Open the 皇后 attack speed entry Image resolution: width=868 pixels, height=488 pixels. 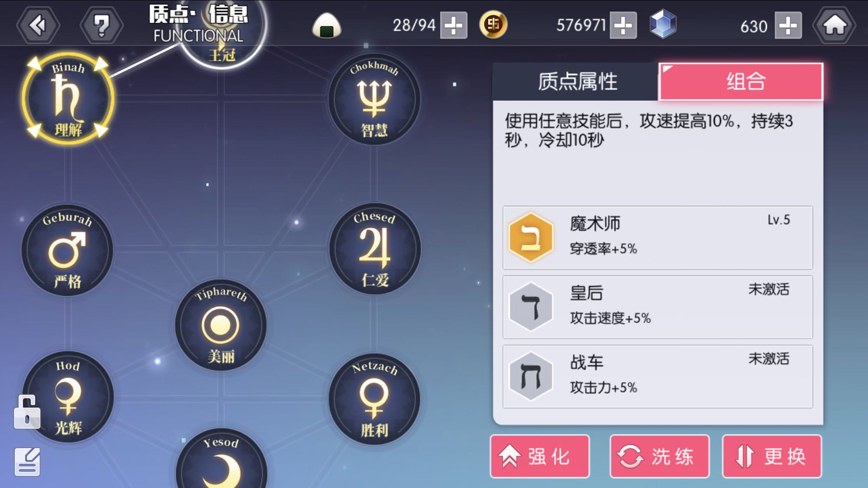pos(658,307)
